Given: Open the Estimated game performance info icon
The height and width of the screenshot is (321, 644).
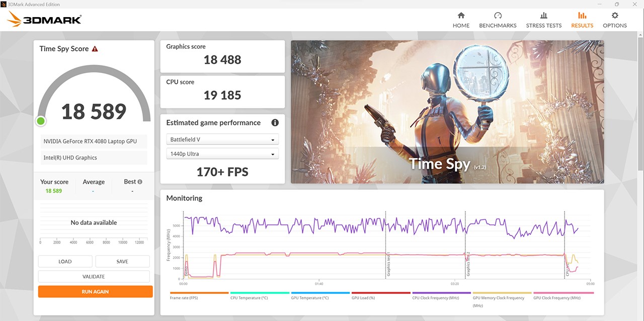Looking at the screenshot, I should (275, 122).
